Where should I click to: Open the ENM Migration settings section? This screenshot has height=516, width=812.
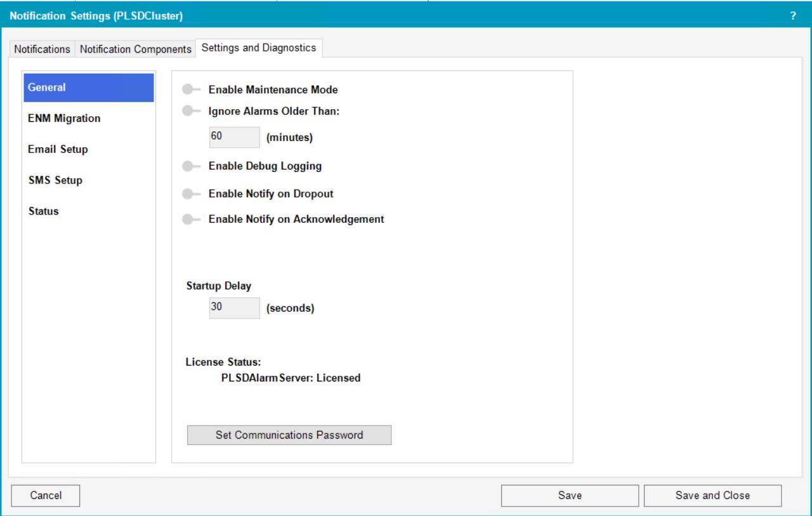63,118
